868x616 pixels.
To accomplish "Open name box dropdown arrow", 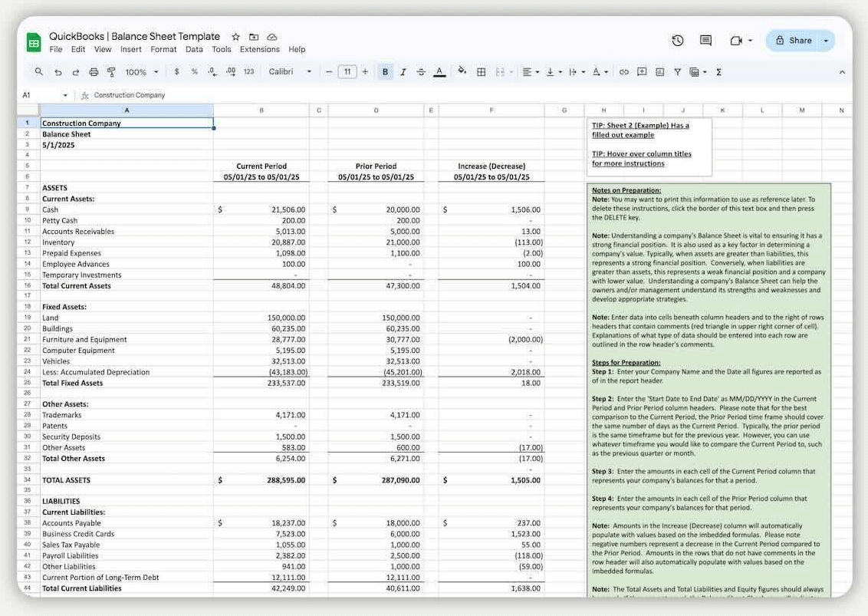I will 65,95.
